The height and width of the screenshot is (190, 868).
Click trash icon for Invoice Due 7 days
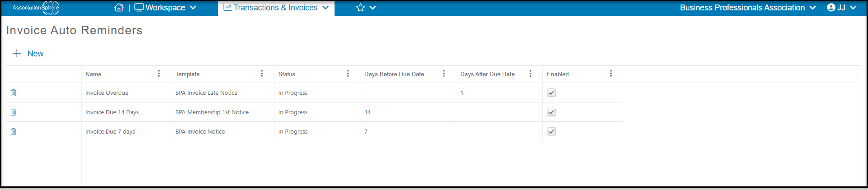click(x=14, y=131)
